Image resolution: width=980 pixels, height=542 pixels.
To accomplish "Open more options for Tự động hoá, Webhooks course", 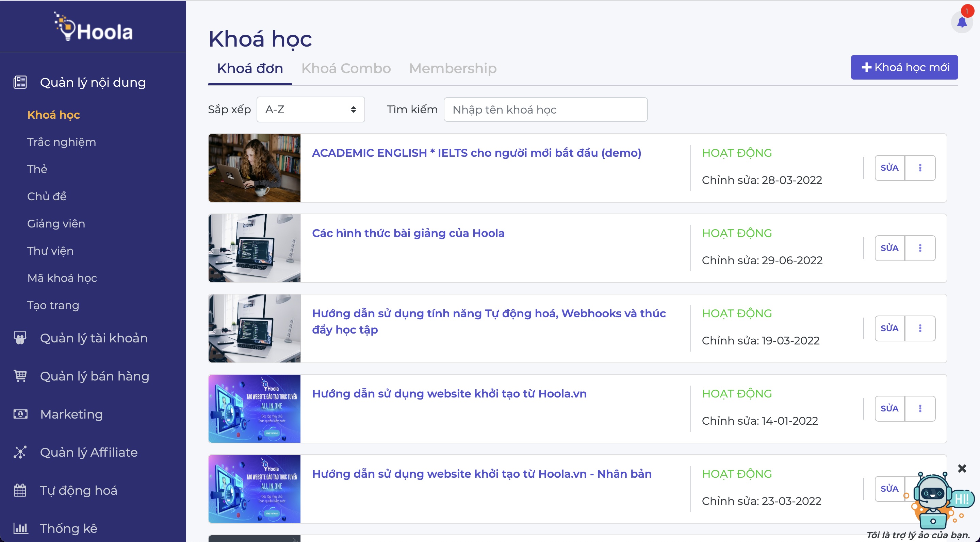I will 920,328.
